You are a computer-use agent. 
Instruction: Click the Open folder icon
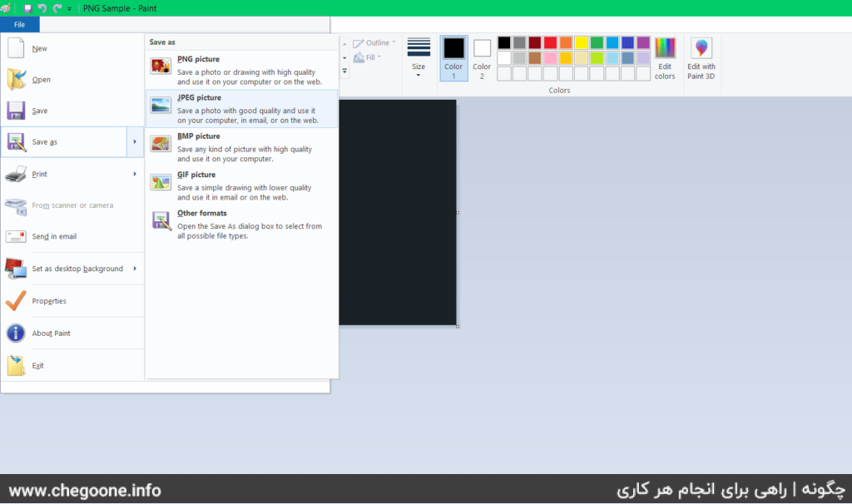coord(16,79)
